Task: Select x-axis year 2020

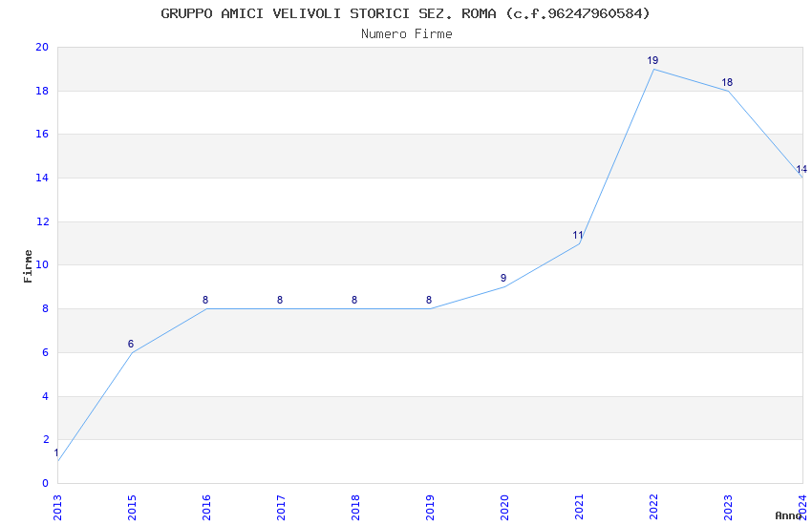Action: coord(505,507)
